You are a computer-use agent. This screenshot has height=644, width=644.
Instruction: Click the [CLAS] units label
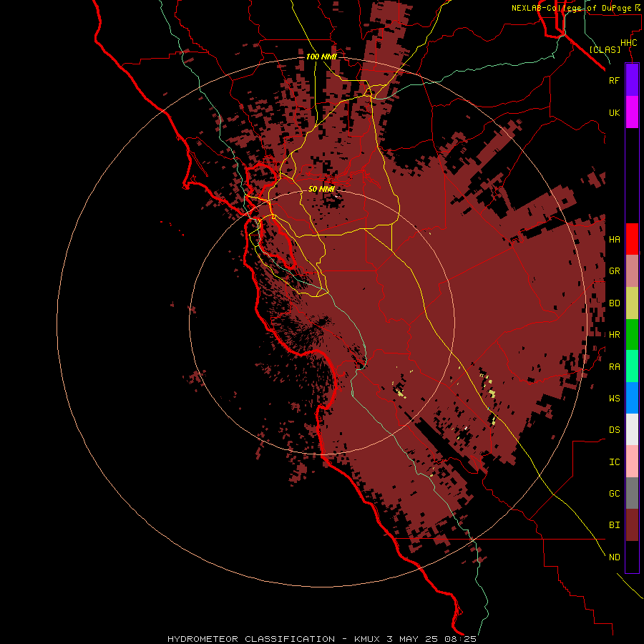tap(605, 50)
